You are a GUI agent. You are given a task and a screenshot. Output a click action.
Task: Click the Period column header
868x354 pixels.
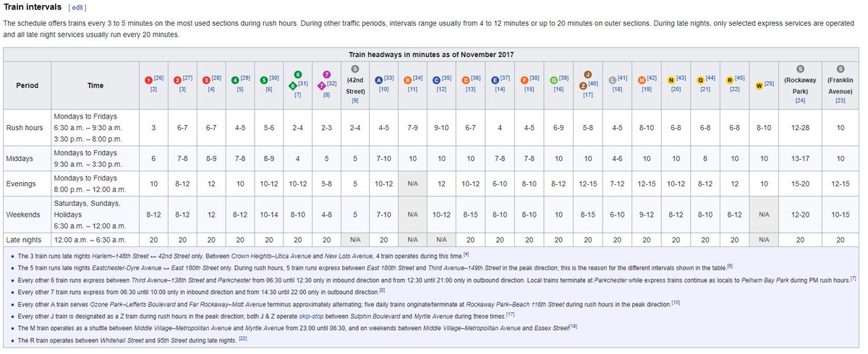[27, 85]
